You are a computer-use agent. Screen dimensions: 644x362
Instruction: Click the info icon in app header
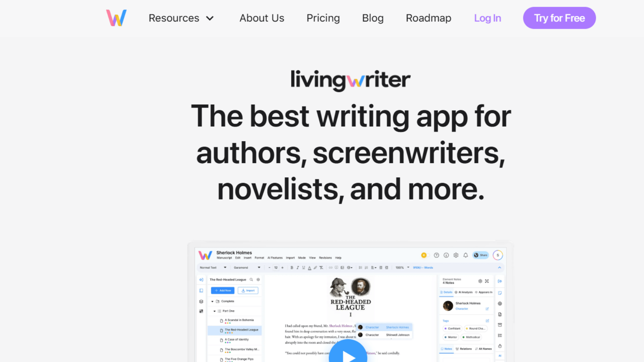click(446, 255)
